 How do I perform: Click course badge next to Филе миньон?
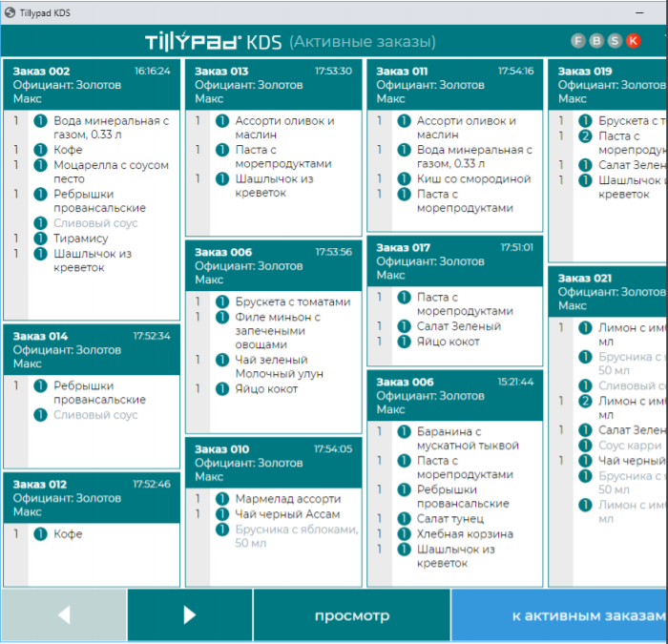[222, 317]
